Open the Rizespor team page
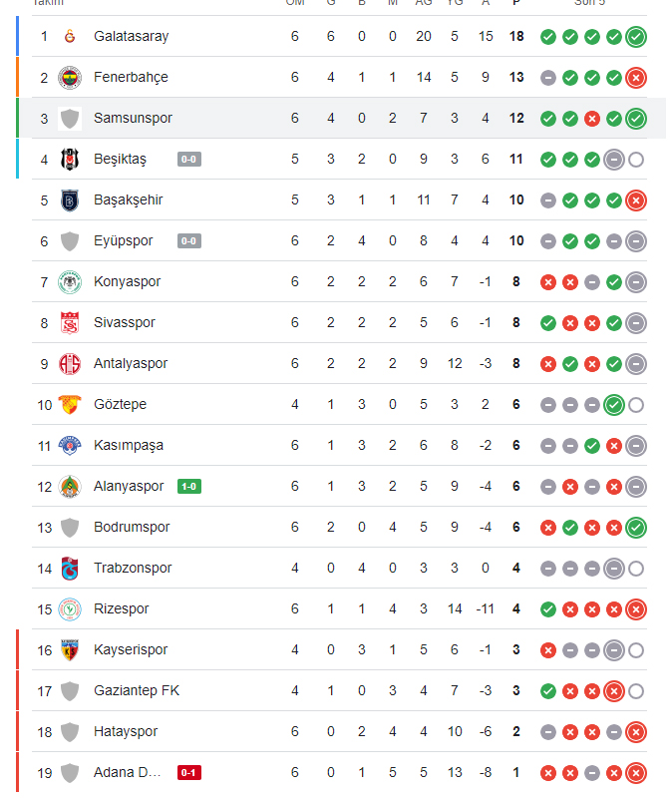Screen dimensions: 672x798 pos(121,608)
